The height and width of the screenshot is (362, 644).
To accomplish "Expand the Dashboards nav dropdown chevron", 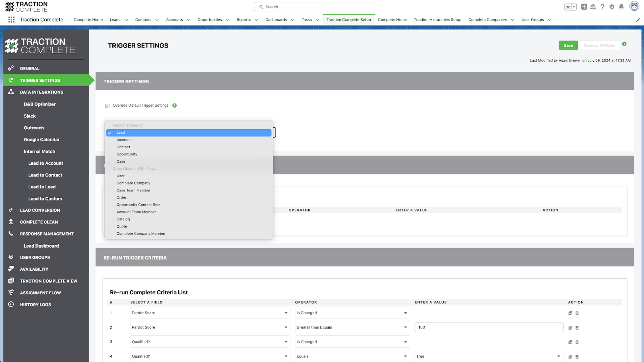I will (x=293, y=20).
